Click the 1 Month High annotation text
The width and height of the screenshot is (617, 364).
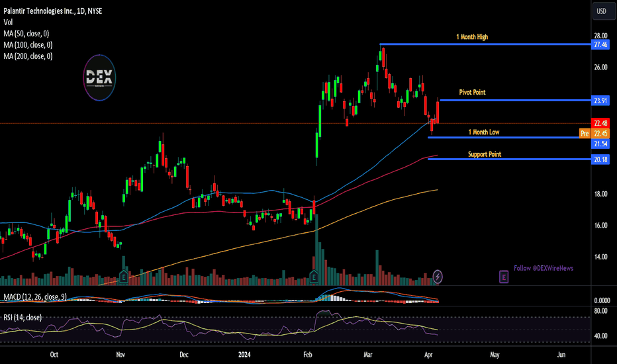click(x=472, y=37)
